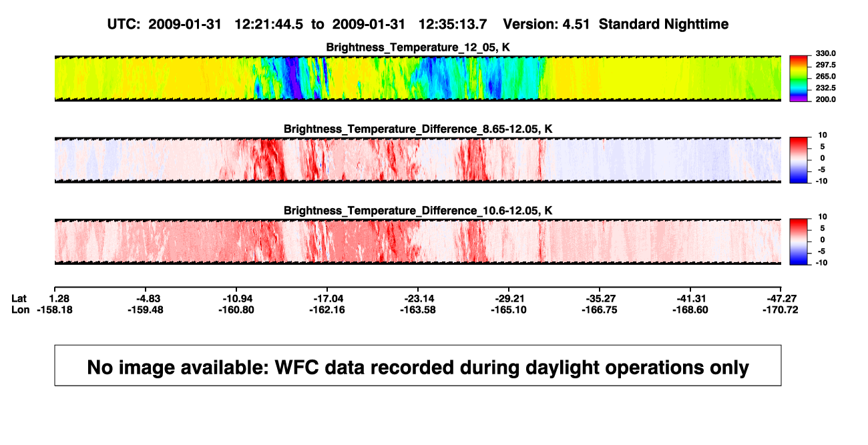This screenshot has height=445, width=868.
Task: Click the title 'Brightness_Temperature_Difference_10.6-12.05, K'
Action: (418, 211)
